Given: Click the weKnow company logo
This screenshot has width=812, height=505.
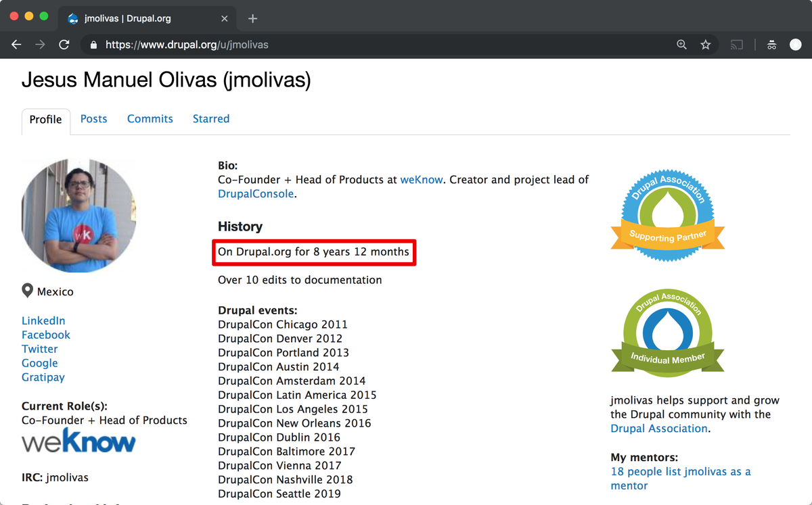Looking at the screenshot, I should tap(78, 442).
